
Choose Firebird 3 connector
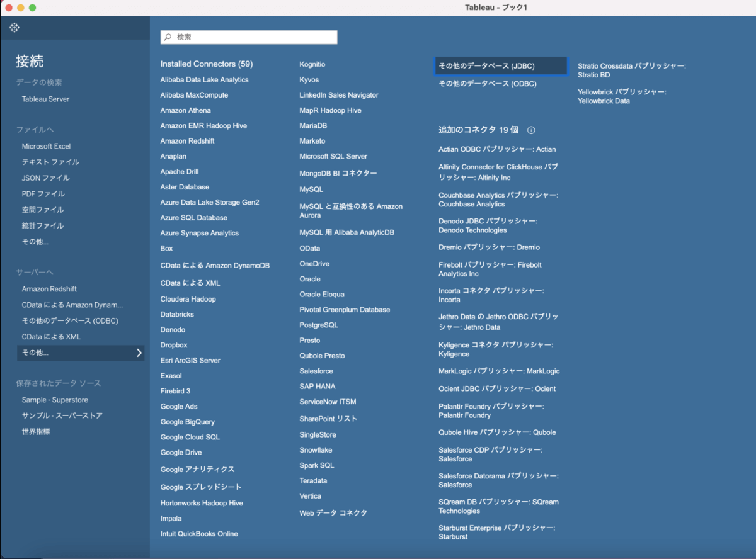click(175, 391)
